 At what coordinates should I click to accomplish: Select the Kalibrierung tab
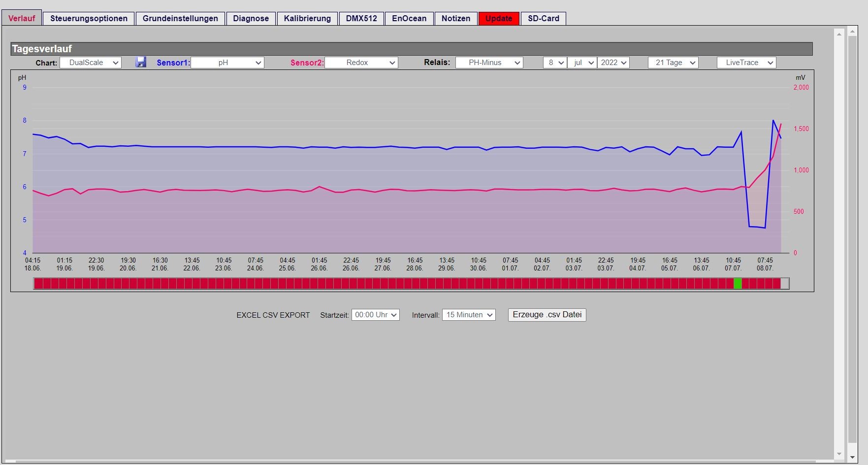pyautogui.click(x=307, y=18)
